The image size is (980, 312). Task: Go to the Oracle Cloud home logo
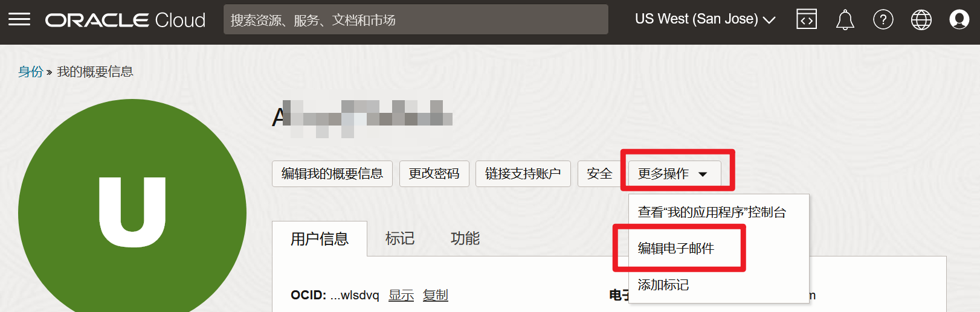(x=126, y=20)
